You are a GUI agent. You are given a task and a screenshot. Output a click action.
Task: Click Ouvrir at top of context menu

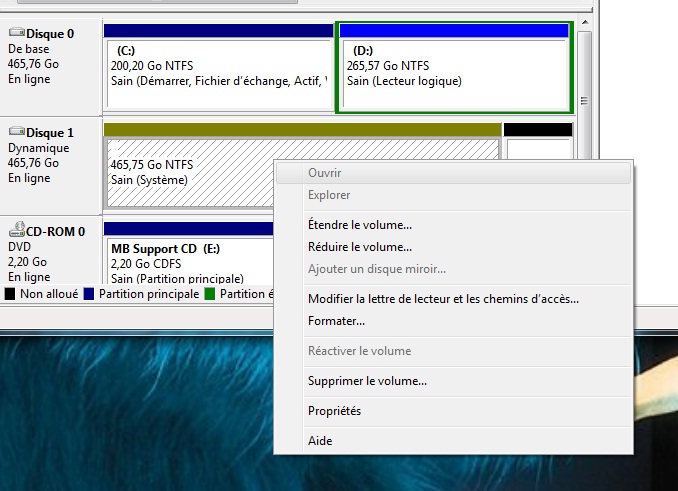point(325,173)
